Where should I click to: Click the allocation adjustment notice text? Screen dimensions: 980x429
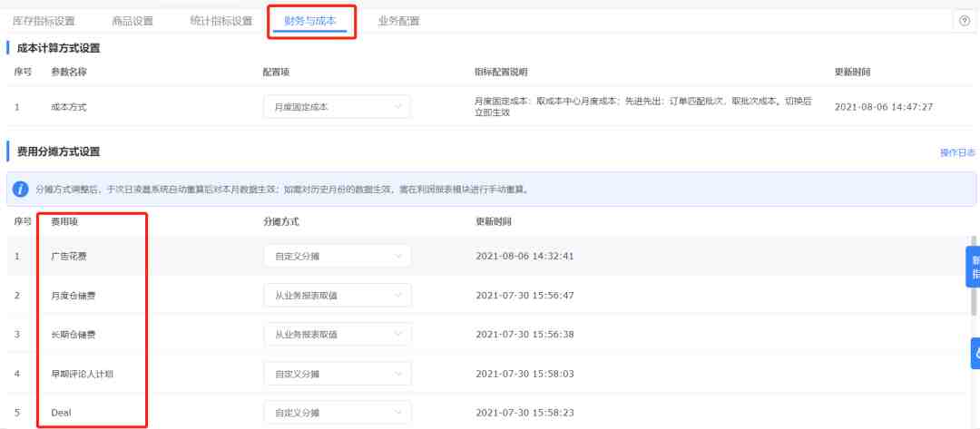tap(282, 189)
